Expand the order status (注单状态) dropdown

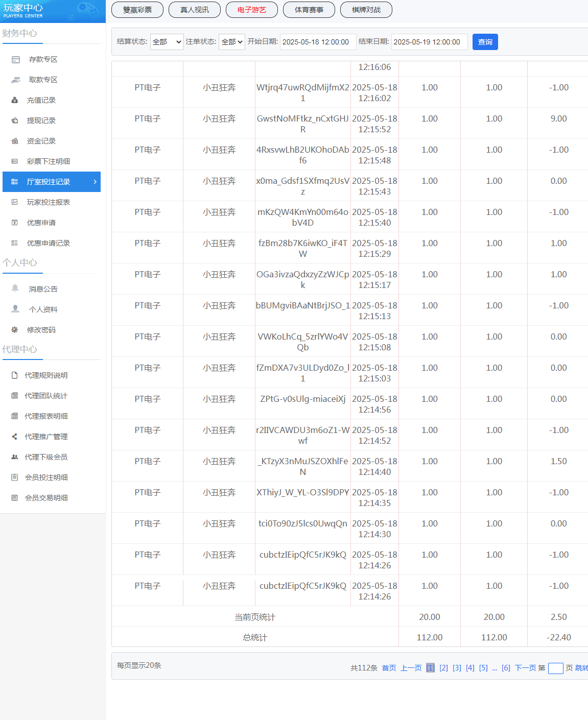231,42
